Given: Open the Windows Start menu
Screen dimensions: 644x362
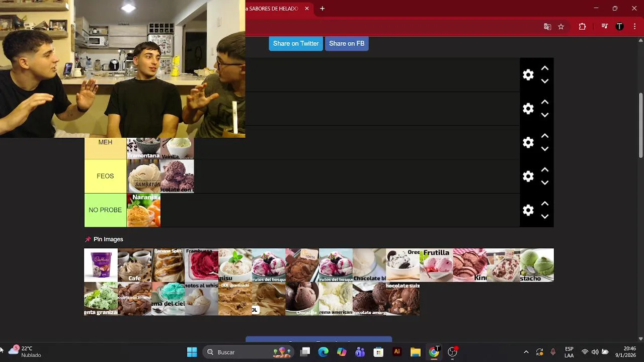Looking at the screenshot, I should click(x=192, y=352).
